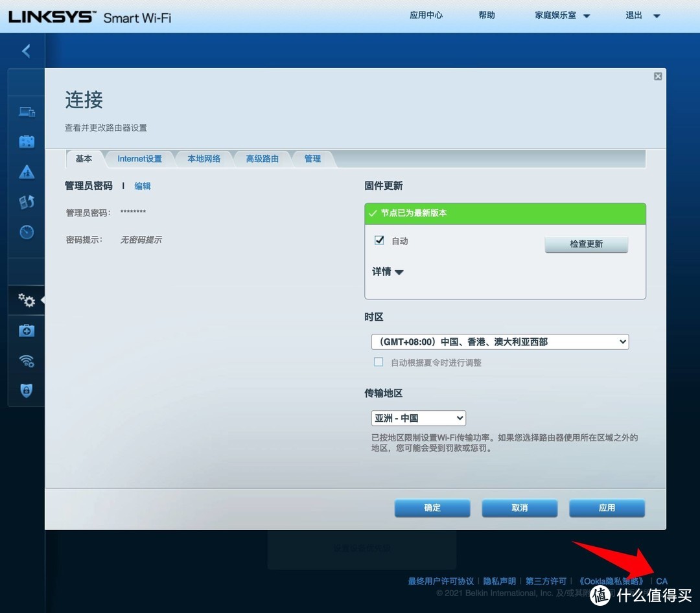
Task: Open the 传输地区 region dropdown
Action: [x=418, y=418]
